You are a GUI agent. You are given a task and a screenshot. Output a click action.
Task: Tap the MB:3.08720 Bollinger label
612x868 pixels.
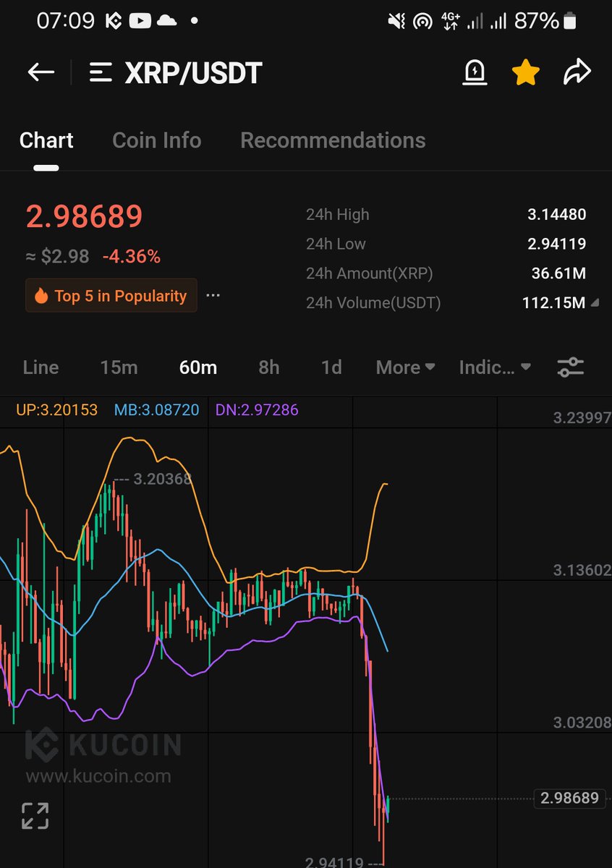click(157, 410)
